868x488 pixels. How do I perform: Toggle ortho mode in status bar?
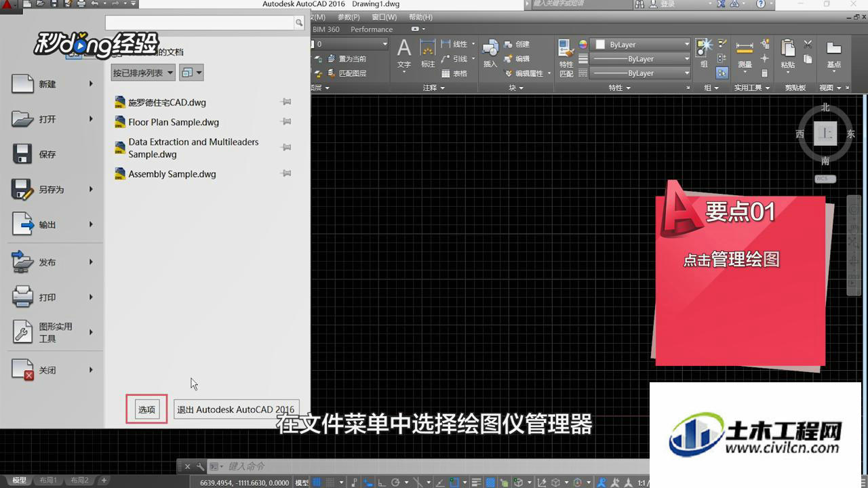coord(382,483)
